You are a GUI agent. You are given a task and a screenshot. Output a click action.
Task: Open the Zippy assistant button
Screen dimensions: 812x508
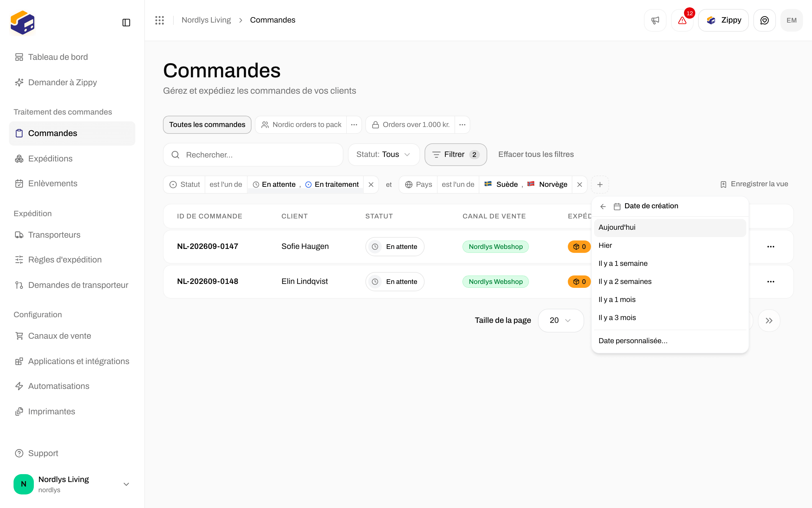[723, 21]
